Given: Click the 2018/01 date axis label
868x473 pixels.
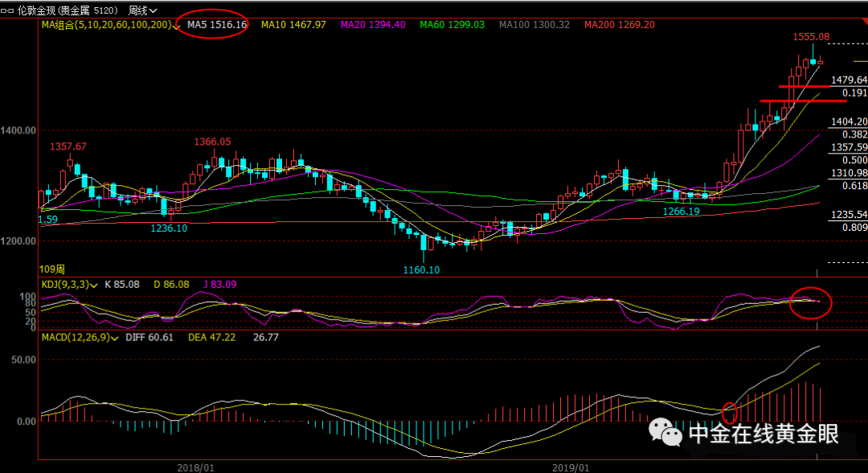Looking at the screenshot, I should pos(195,468).
